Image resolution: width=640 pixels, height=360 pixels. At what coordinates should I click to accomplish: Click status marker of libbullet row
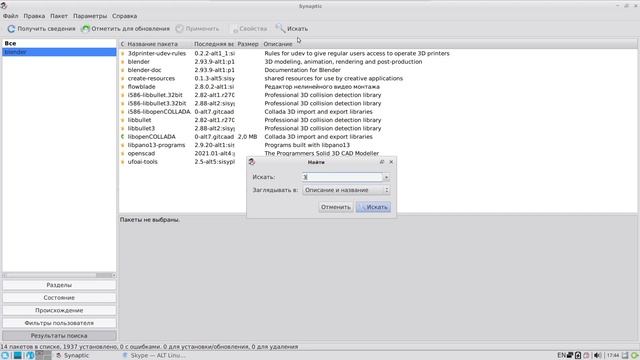pos(122,120)
